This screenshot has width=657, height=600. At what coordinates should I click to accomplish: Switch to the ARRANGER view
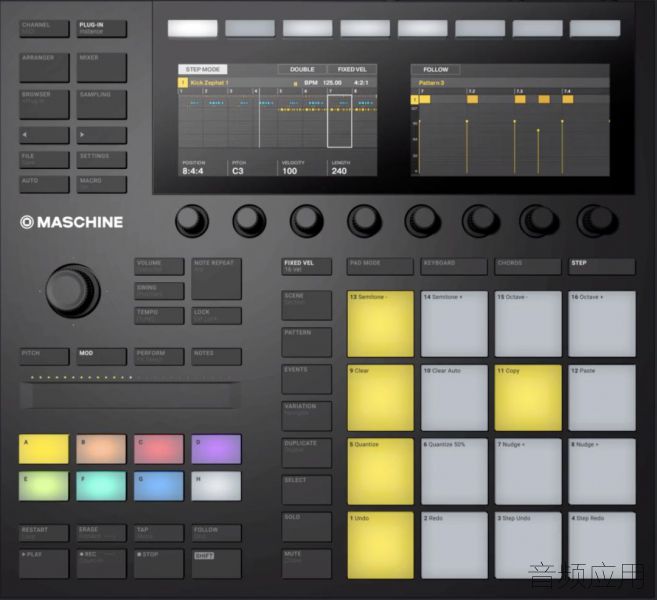(44, 67)
